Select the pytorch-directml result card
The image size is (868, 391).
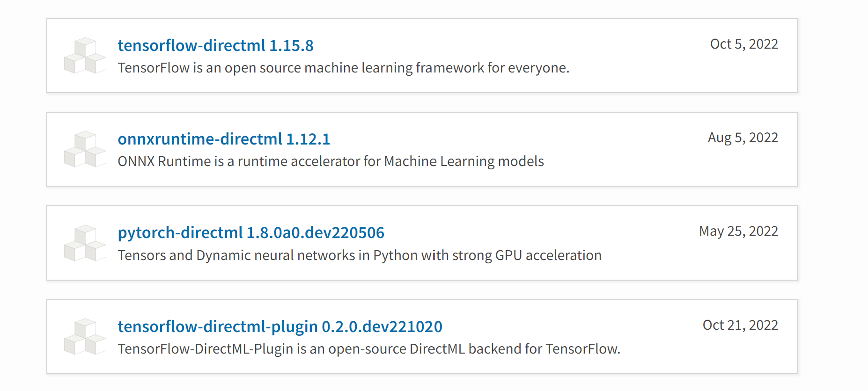[x=422, y=243]
